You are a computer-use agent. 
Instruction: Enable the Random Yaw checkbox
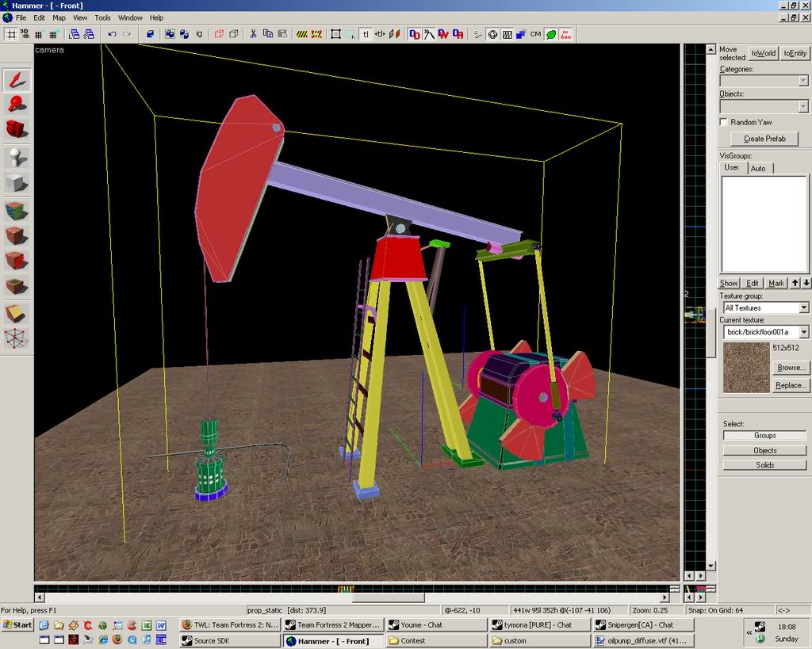point(724,122)
